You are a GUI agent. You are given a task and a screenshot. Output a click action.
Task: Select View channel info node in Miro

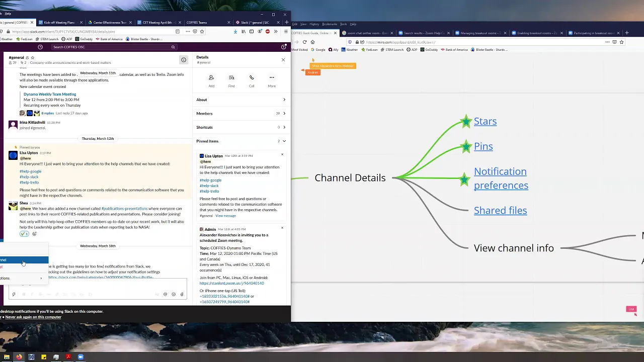click(514, 248)
